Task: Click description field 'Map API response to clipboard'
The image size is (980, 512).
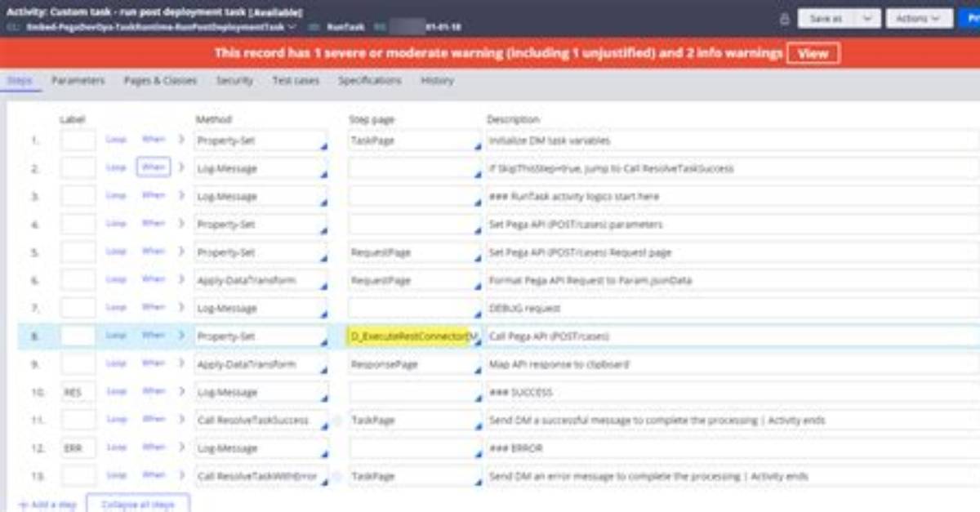Action: click(x=733, y=364)
